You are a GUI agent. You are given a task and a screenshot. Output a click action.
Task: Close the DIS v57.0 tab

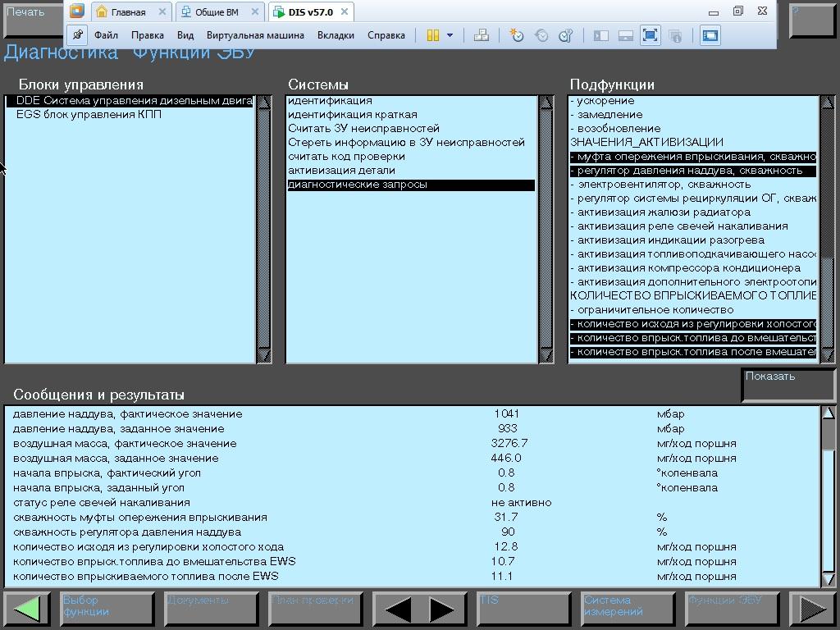345,11
